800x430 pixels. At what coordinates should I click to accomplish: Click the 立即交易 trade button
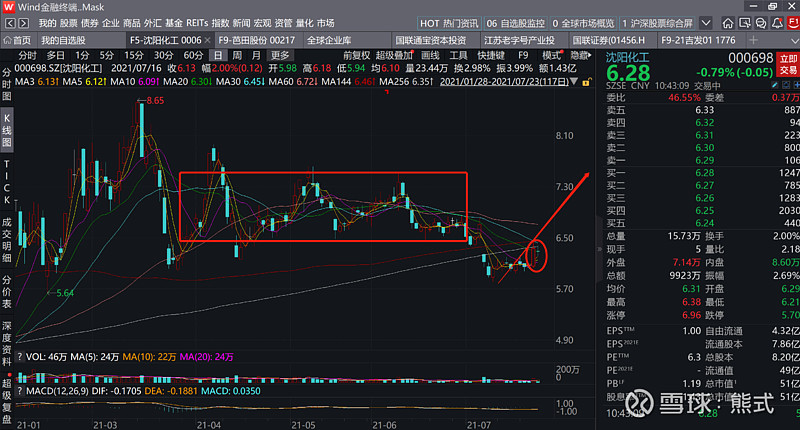pyautogui.click(x=788, y=65)
